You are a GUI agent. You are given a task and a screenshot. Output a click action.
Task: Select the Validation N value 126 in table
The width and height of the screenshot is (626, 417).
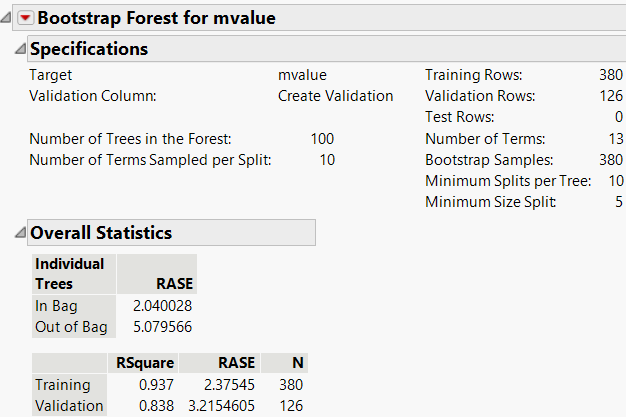click(x=291, y=406)
